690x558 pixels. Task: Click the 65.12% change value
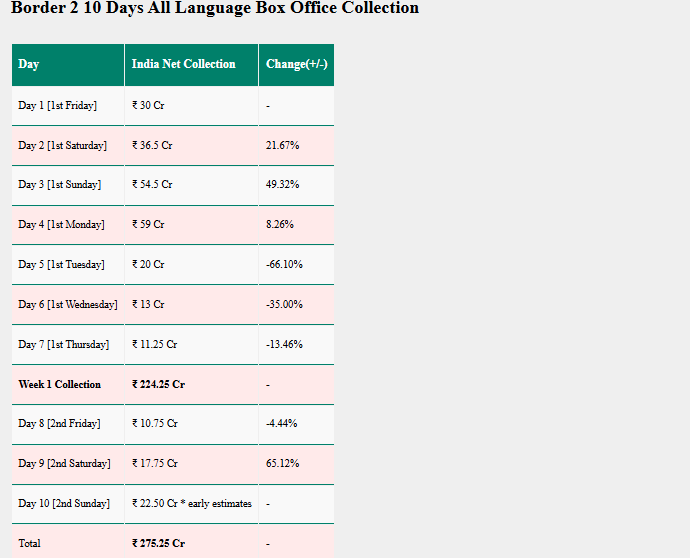point(282,463)
